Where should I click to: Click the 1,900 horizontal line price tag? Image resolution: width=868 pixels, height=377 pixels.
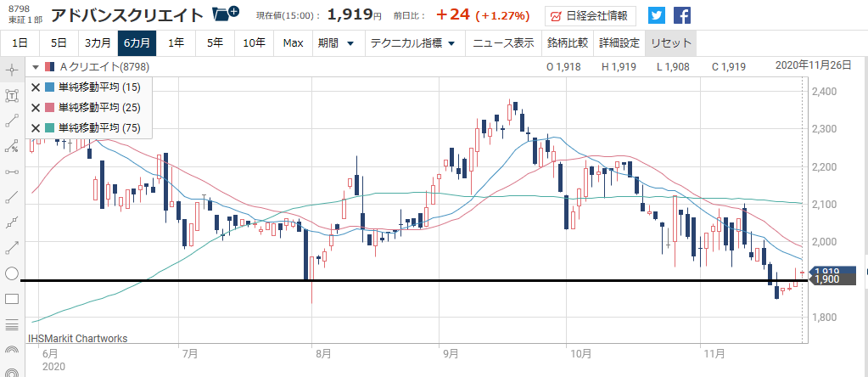(832, 279)
